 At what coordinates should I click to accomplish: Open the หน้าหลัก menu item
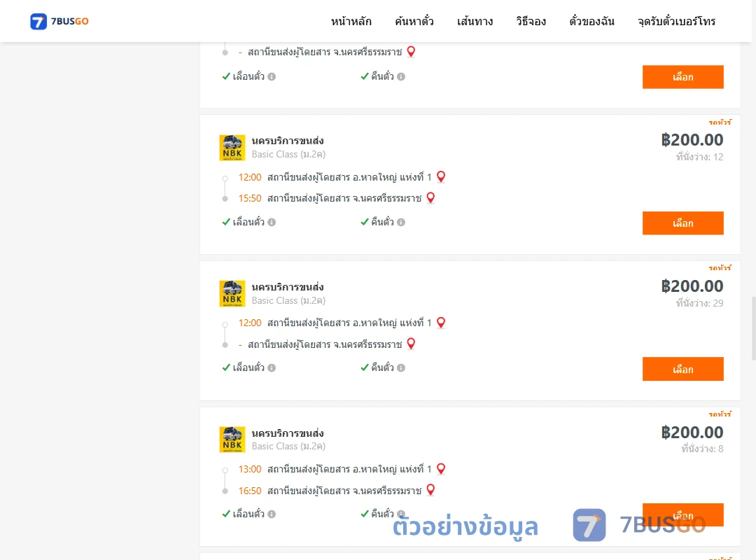[x=351, y=21]
